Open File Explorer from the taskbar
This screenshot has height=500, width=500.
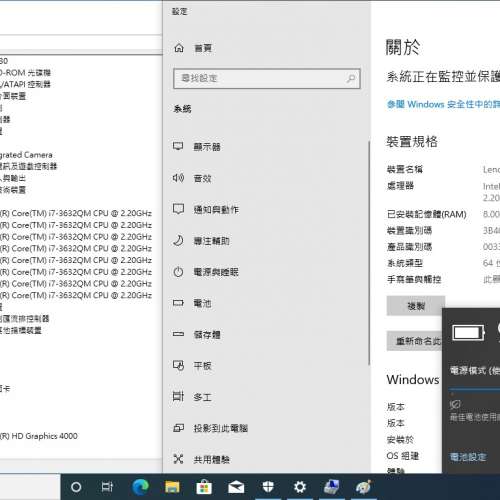172,487
